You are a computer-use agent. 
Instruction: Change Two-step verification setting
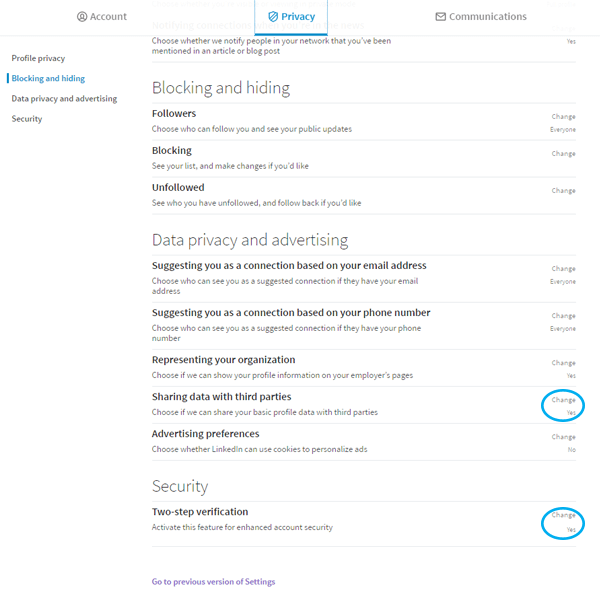pyautogui.click(x=563, y=515)
